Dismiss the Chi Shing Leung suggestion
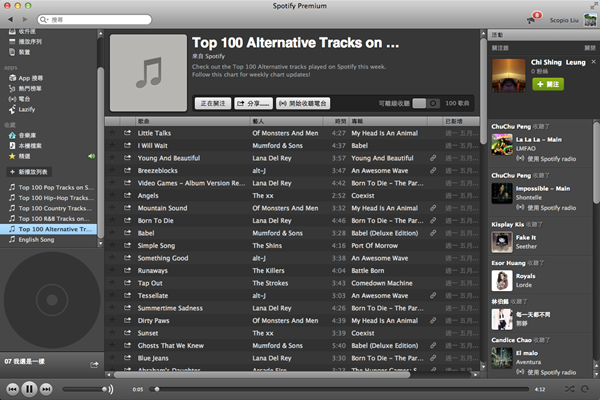 [x=593, y=62]
